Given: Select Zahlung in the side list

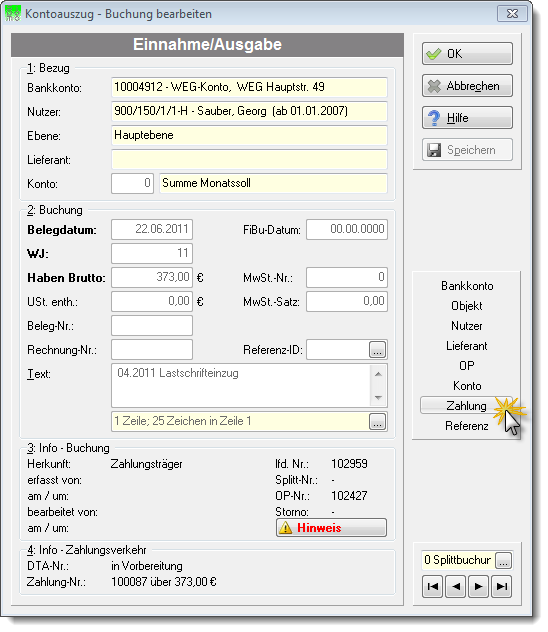Looking at the screenshot, I should tap(466, 405).
